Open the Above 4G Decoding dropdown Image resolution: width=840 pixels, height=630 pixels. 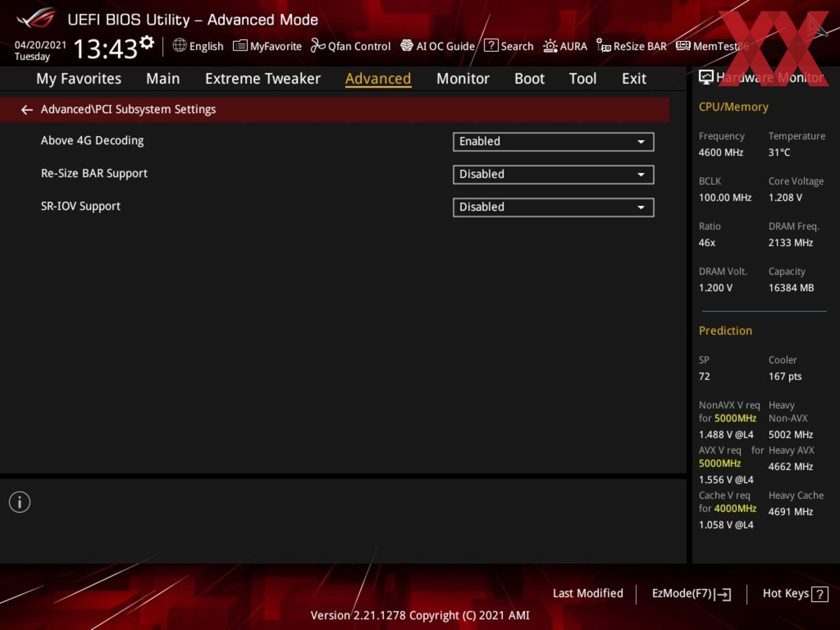click(x=553, y=141)
